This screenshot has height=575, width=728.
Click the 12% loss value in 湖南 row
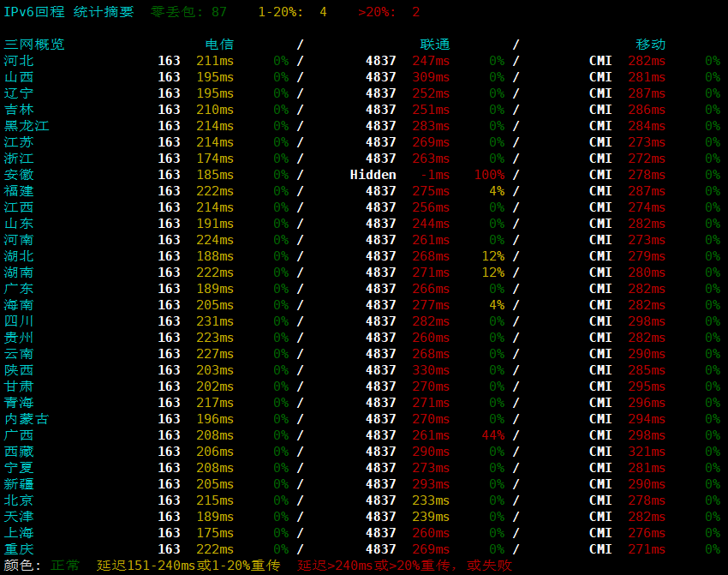tap(493, 273)
